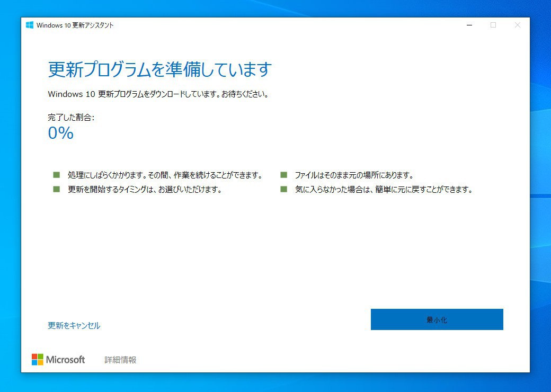Click green bullet beside 処理にしばらくかかります
Viewport: 551px width, 392px height.
(57, 175)
